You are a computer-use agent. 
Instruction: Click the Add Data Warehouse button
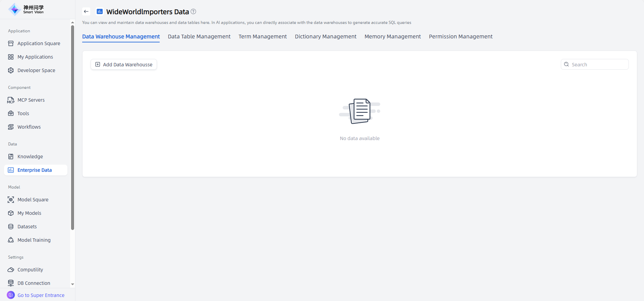point(124,64)
